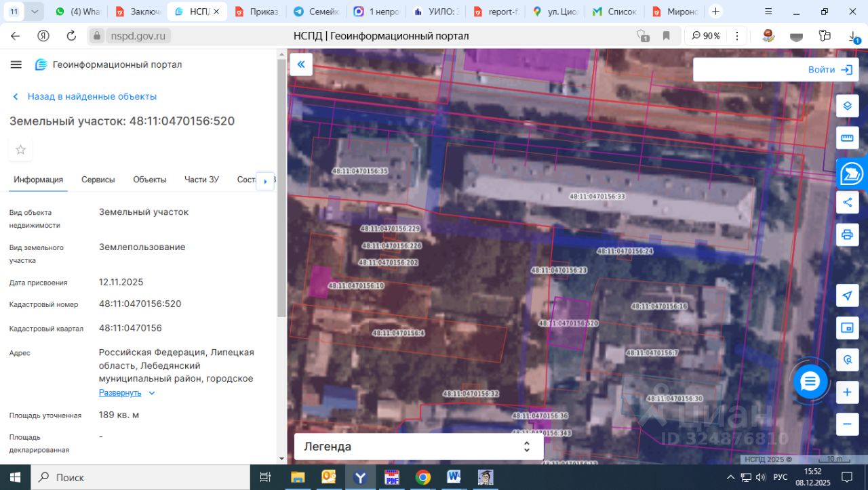Open the blue assistant widget on map
Viewport: 868px width, 490px height.
[852, 173]
